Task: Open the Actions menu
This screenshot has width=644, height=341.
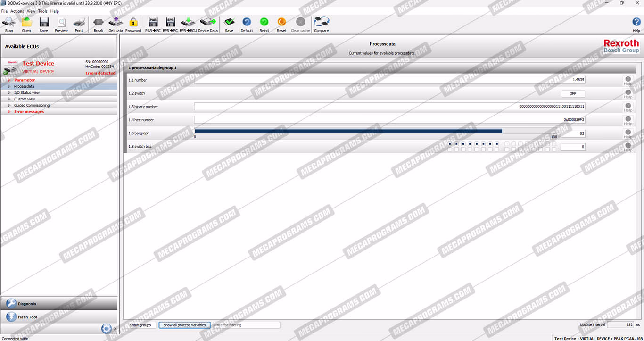Action: click(17, 11)
